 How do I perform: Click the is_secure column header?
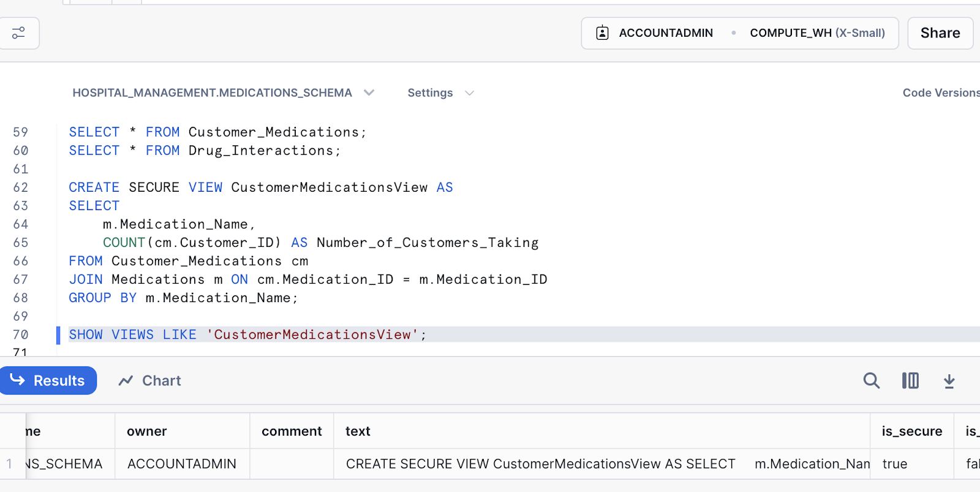point(912,431)
